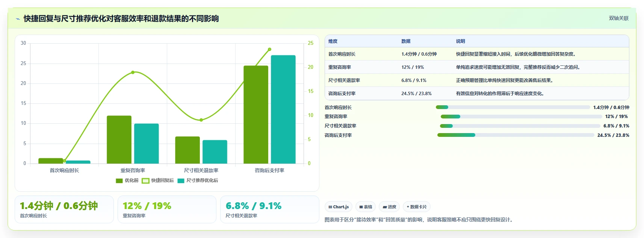
Task: Open the 6.8% / 9.1% stat card
Action: (x=270, y=209)
